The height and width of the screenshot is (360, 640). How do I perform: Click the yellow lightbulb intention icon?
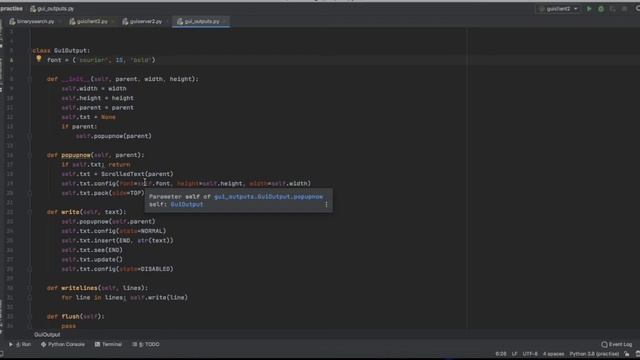pos(39,59)
